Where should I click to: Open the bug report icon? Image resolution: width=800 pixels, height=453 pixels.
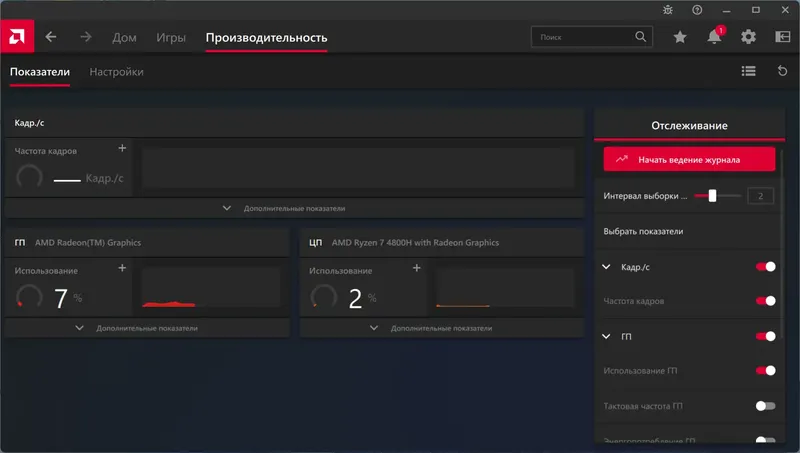pos(667,10)
